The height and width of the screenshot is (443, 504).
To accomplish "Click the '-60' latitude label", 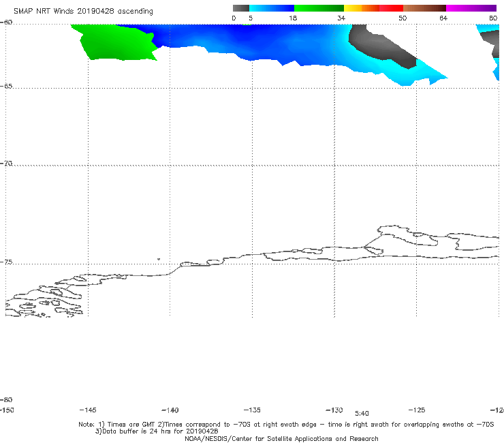I will [x=6, y=22].
